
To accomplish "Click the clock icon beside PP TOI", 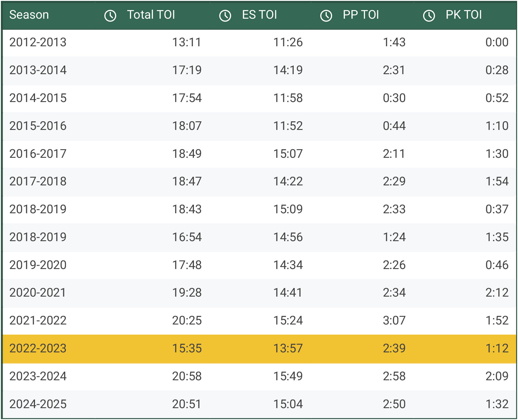I will tap(326, 15).
